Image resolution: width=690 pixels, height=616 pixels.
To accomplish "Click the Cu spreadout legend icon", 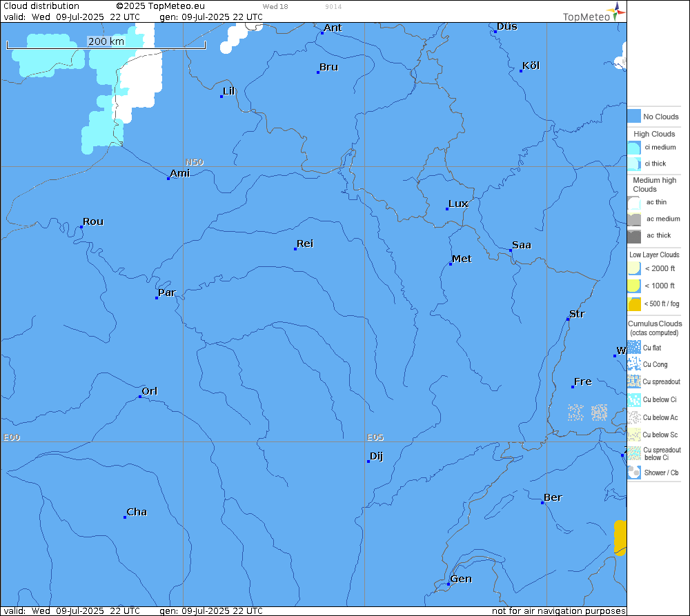I will (x=634, y=381).
